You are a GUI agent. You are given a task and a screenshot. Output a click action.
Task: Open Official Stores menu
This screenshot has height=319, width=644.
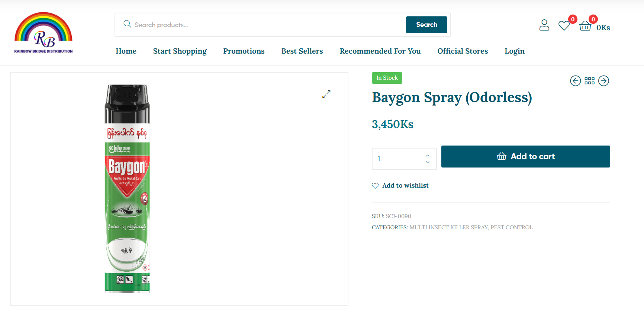pos(463,51)
